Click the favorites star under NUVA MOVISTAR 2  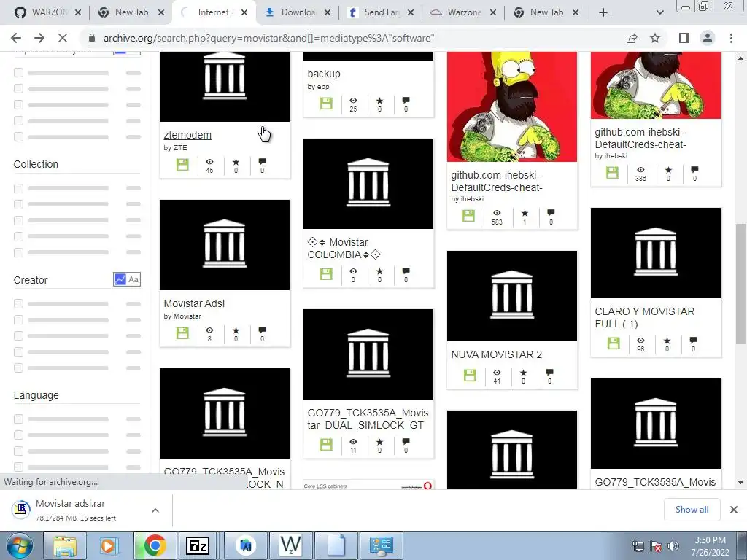coord(523,373)
